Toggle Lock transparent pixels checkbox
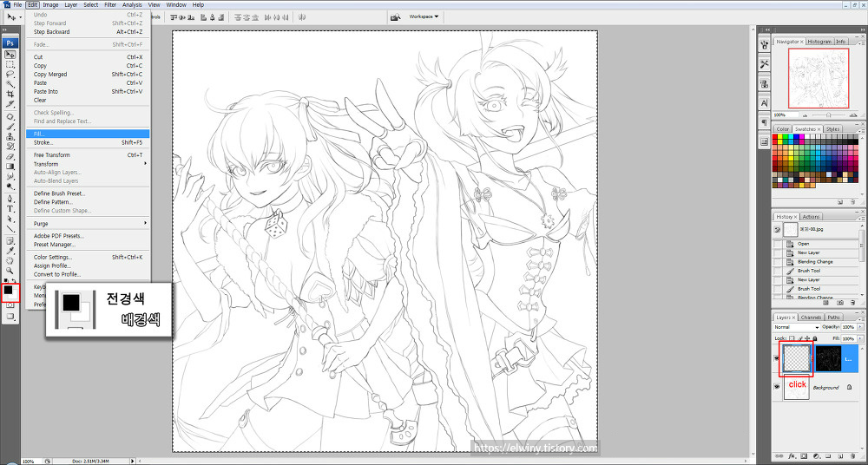The width and height of the screenshot is (868, 465). click(792, 338)
